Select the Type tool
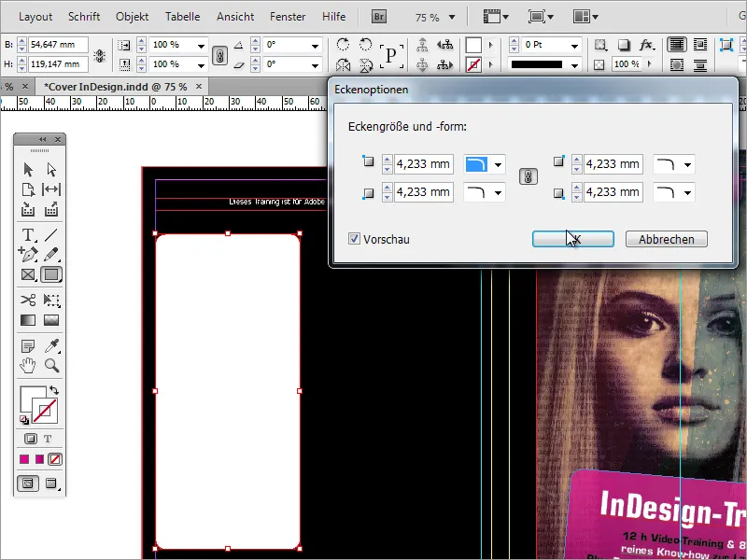Image resolution: width=747 pixels, height=560 pixels. tap(28, 235)
